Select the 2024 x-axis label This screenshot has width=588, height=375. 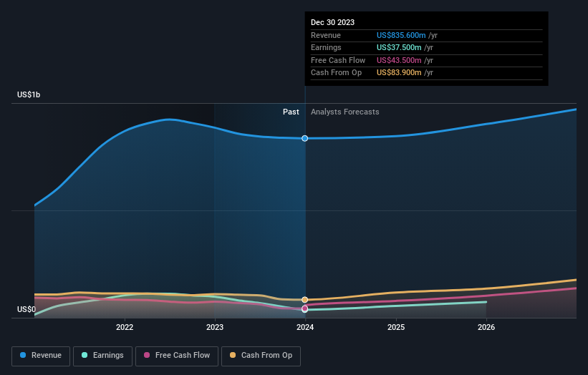coord(305,327)
